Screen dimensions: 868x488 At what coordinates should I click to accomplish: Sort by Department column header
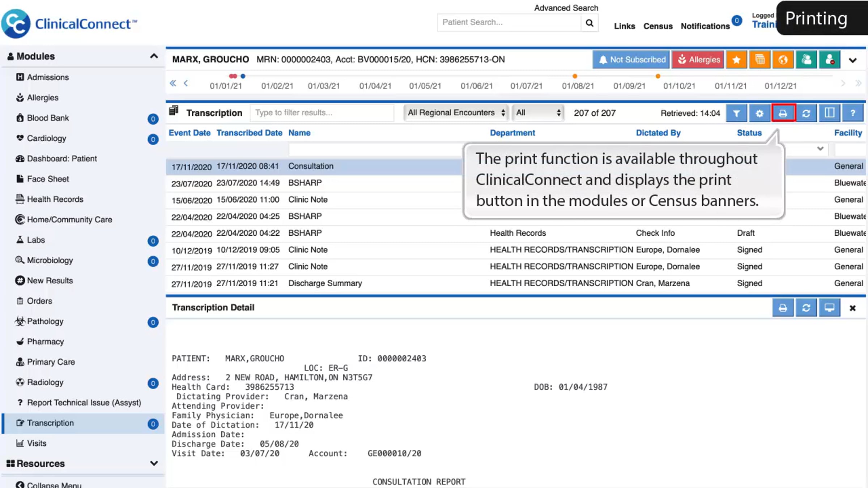click(x=512, y=133)
